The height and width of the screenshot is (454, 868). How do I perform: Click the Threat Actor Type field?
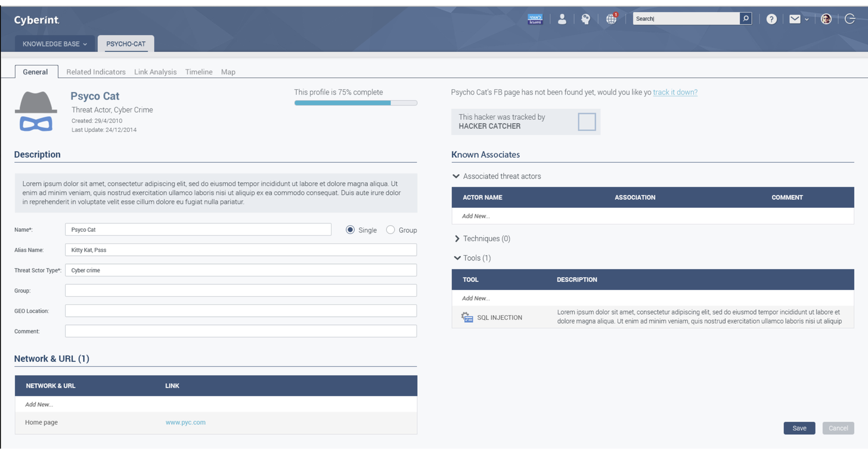click(241, 270)
